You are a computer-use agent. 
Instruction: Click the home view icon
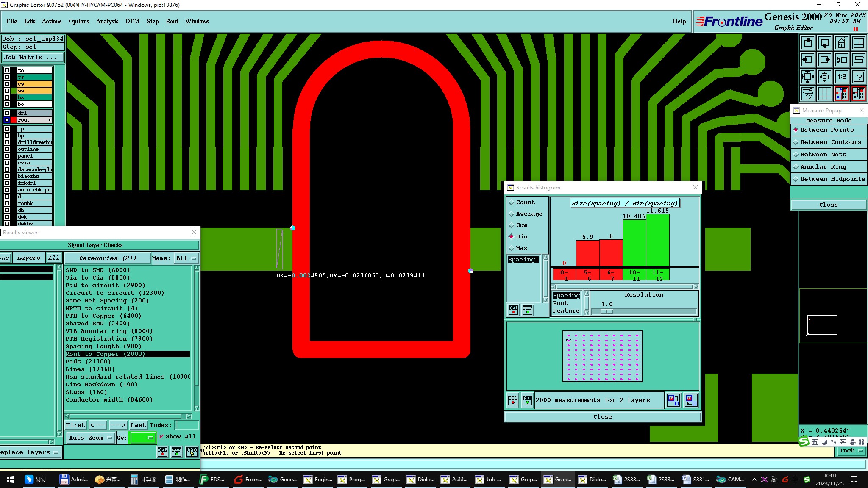(841, 43)
